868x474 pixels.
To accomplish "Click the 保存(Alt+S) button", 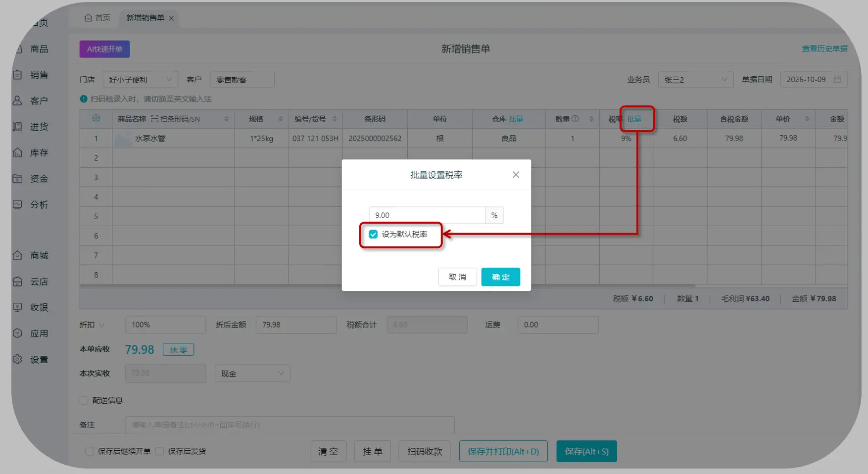I will [x=586, y=451].
